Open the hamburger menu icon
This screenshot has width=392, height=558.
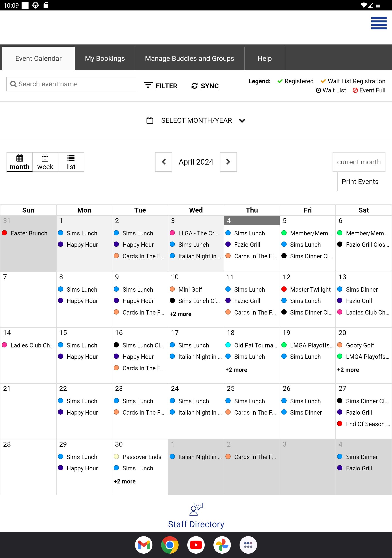coord(379,23)
